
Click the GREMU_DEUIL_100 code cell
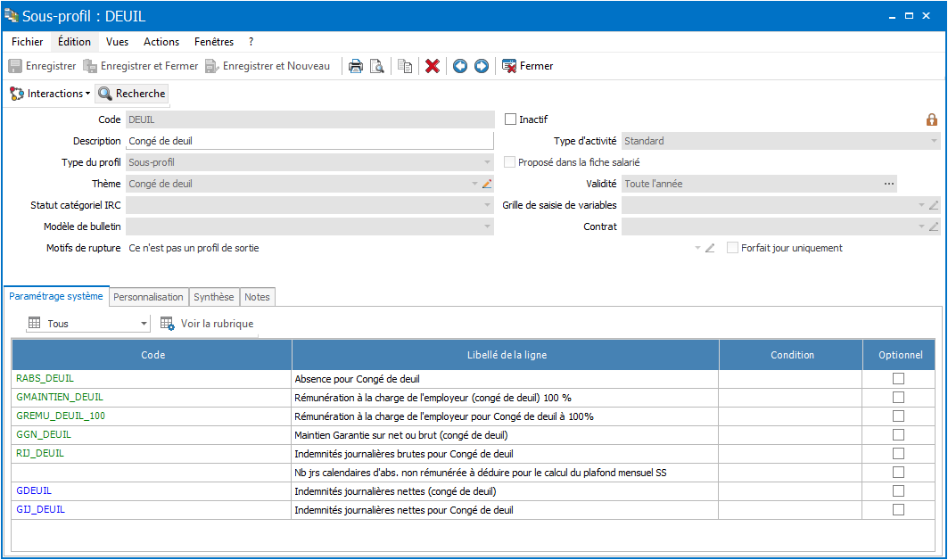(x=152, y=416)
